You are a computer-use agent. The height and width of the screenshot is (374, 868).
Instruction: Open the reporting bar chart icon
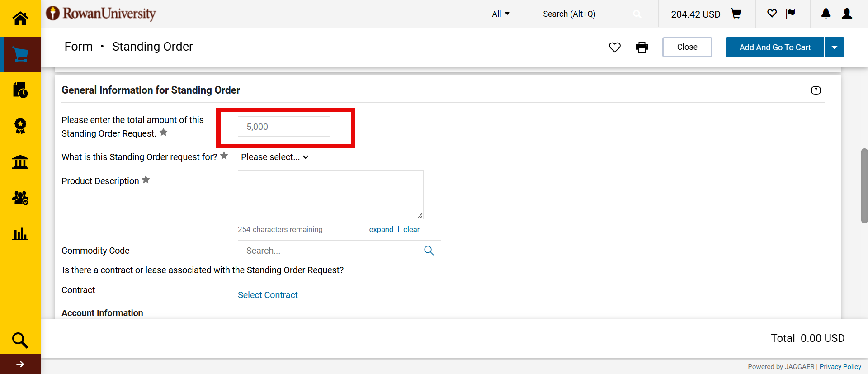coord(20,234)
